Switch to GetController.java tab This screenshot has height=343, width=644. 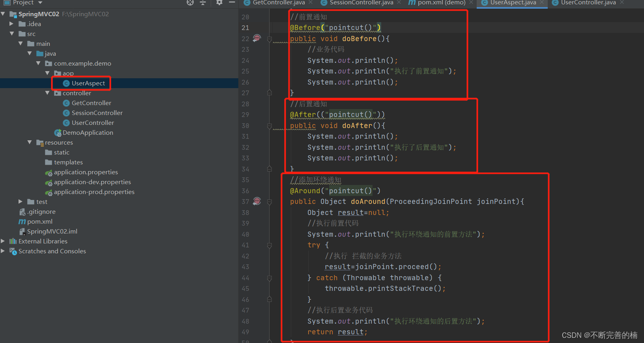[279, 3]
